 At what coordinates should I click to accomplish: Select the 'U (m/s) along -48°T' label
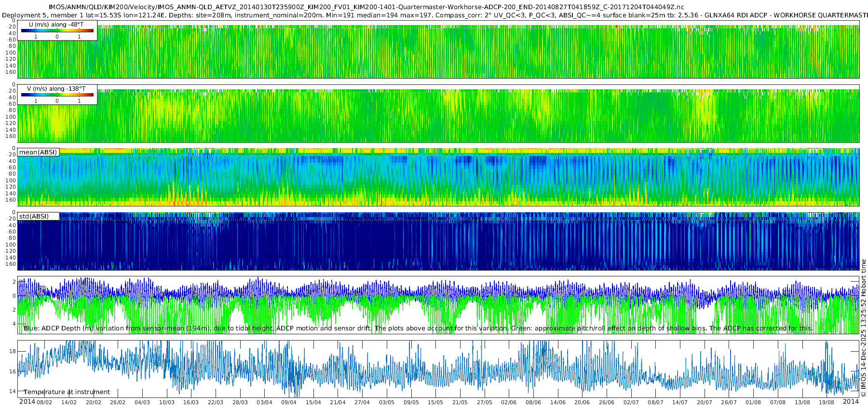pyautogui.click(x=56, y=25)
